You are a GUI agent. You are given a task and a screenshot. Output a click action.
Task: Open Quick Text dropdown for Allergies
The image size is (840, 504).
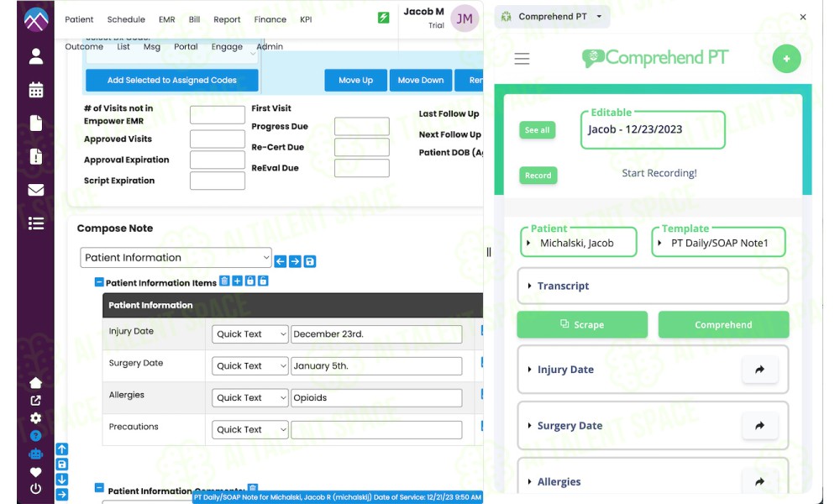click(x=250, y=398)
